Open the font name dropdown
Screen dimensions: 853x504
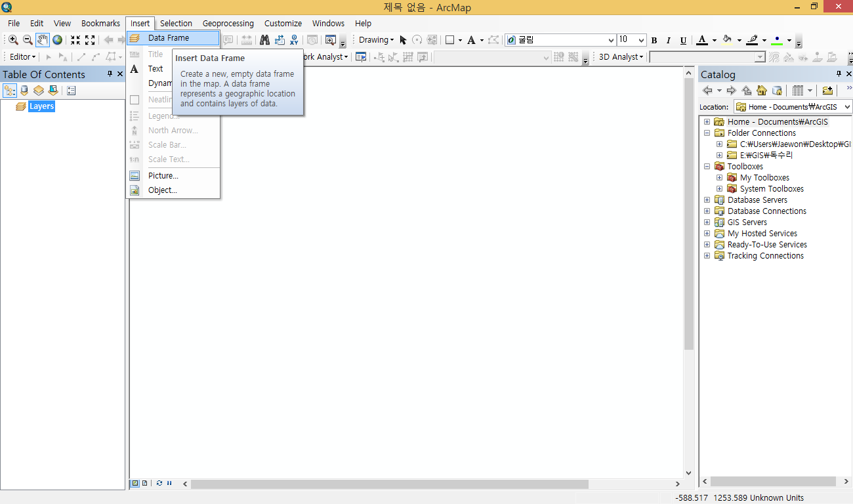[611, 40]
